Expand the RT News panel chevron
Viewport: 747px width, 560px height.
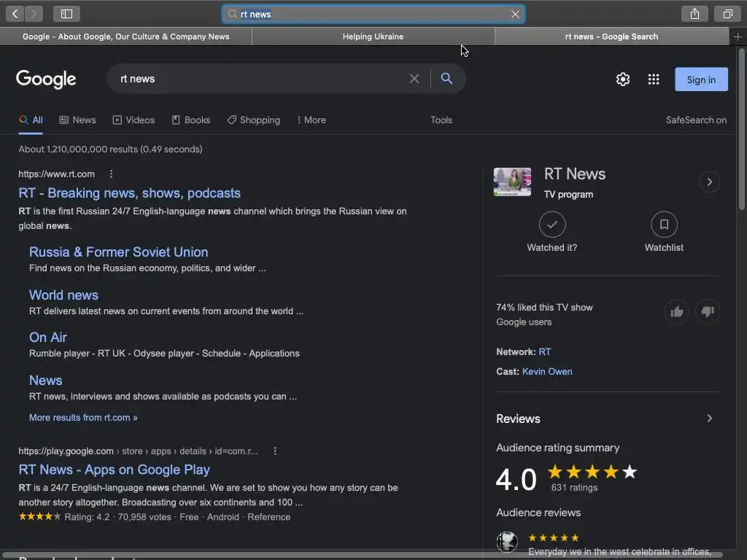[709, 182]
